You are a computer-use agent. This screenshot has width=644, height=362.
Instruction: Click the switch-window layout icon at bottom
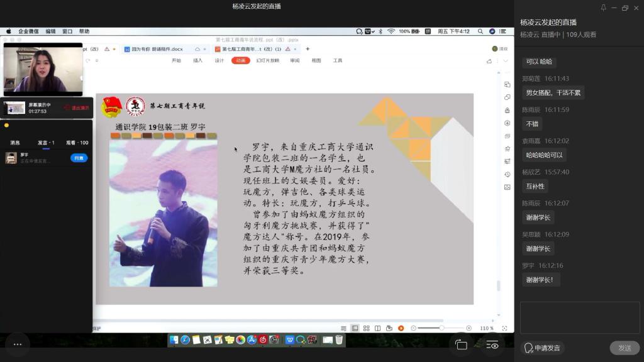[x=461, y=345]
